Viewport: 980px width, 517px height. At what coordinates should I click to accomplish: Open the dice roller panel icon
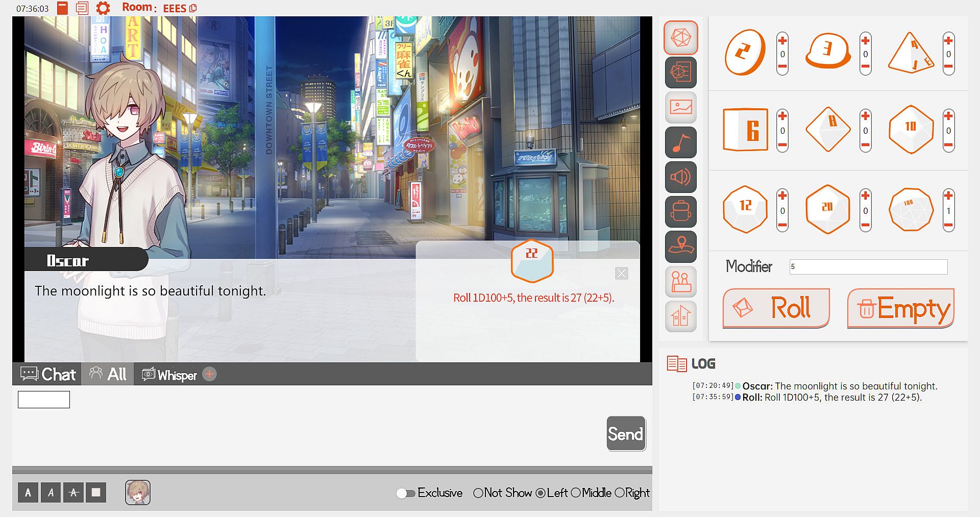[680, 38]
